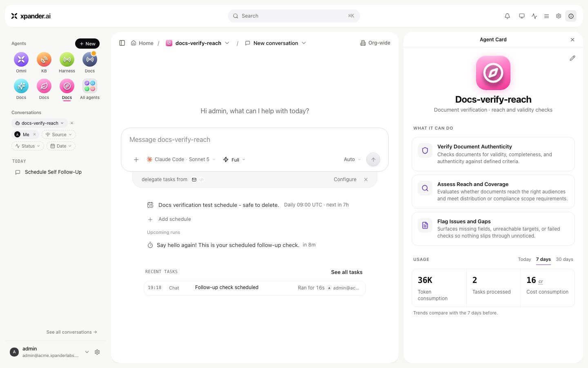The image size is (588, 368).
Task: Create a new agent with New button
Action: pyautogui.click(x=87, y=44)
